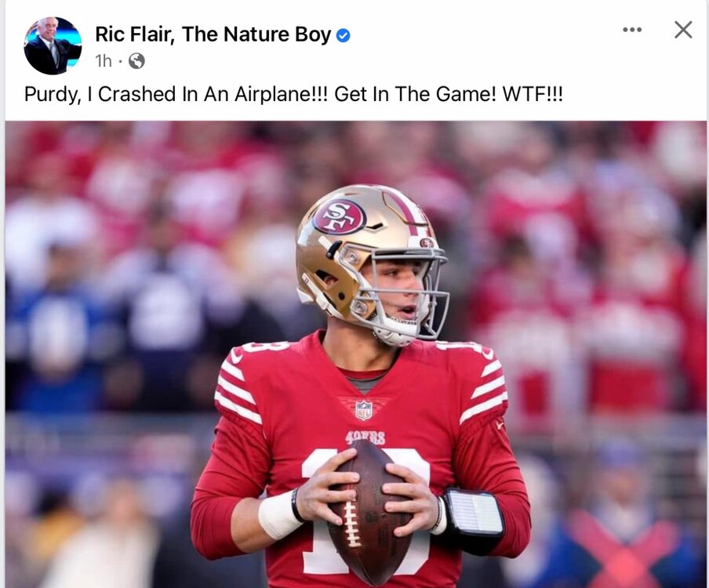Image resolution: width=709 pixels, height=588 pixels.
Task: Click the SF logo on the helmet
Action: (x=339, y=216)
